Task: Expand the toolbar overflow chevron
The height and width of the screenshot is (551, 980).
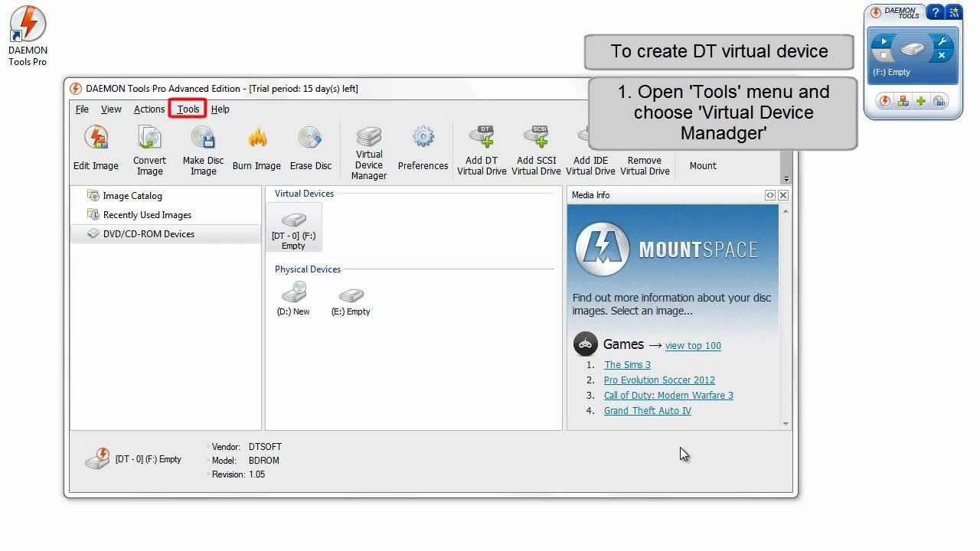Action: [786, 178]
